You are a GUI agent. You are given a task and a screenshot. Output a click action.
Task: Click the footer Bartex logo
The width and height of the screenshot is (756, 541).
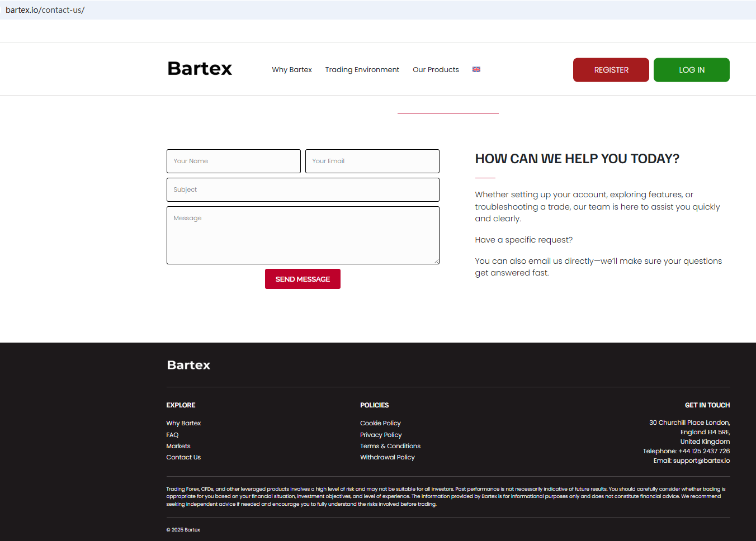[188, 365]
